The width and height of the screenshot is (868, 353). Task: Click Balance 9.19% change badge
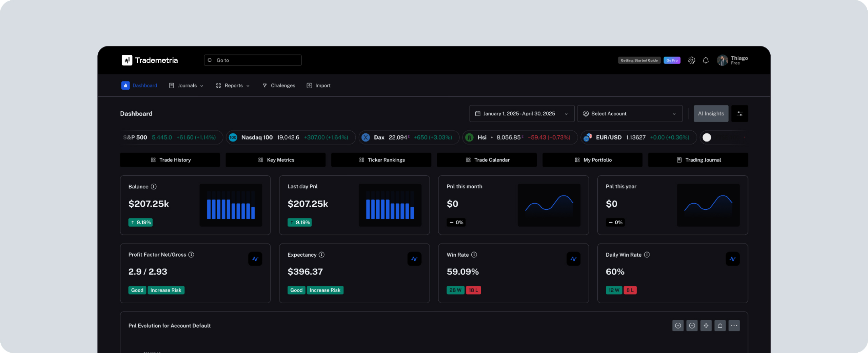[x=140, y=222]
